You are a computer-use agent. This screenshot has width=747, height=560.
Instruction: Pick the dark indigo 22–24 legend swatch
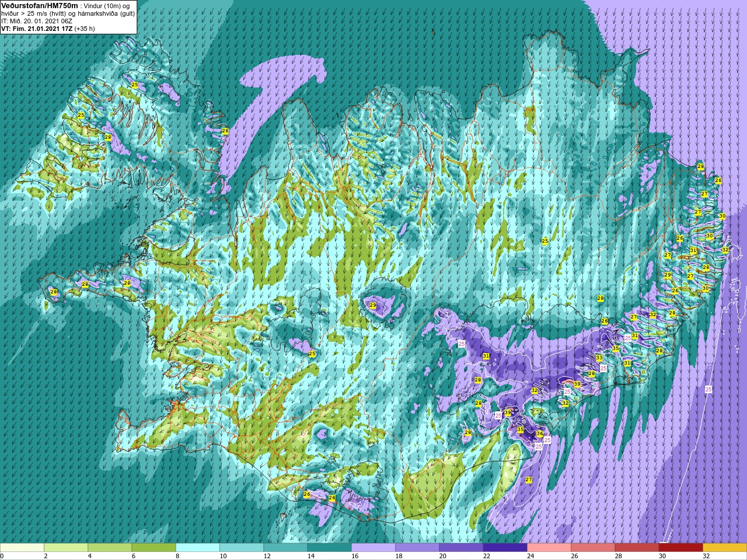(x=505, y=548)
